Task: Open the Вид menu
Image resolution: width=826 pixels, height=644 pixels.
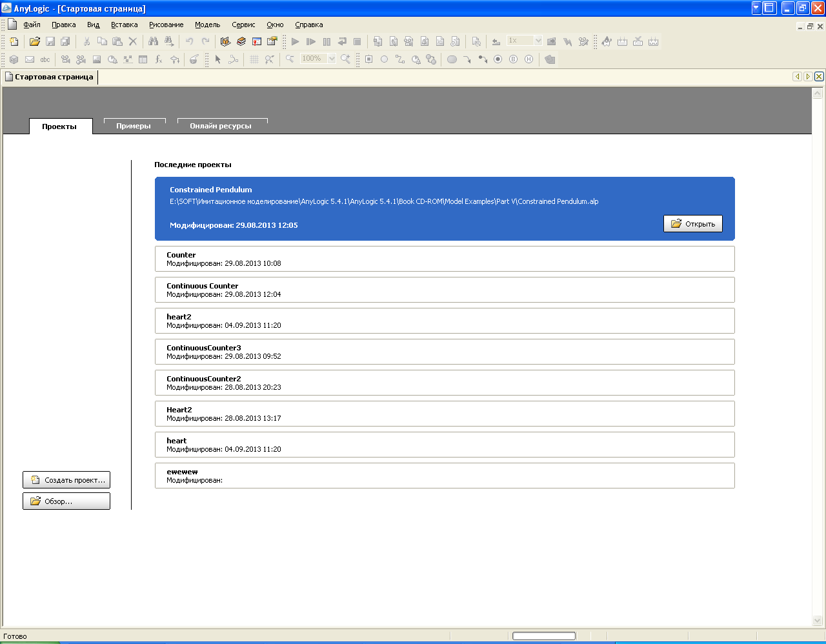Action: pos(94,25)
